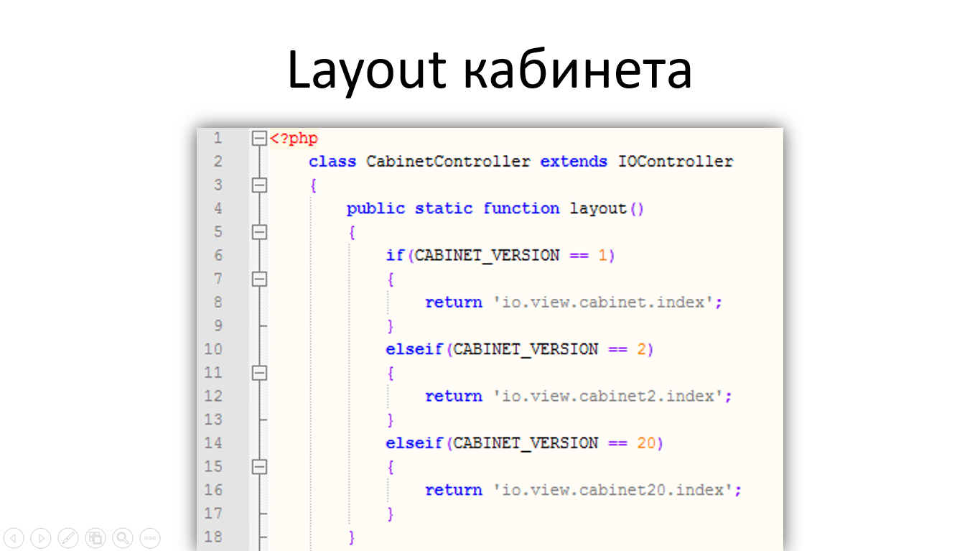
Task: Click line number 10 in the gutter
Action: pos(213,349)
